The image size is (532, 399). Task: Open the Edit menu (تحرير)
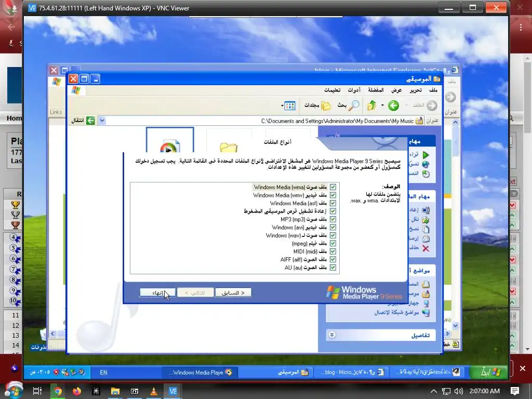click(x=416, y=90)
